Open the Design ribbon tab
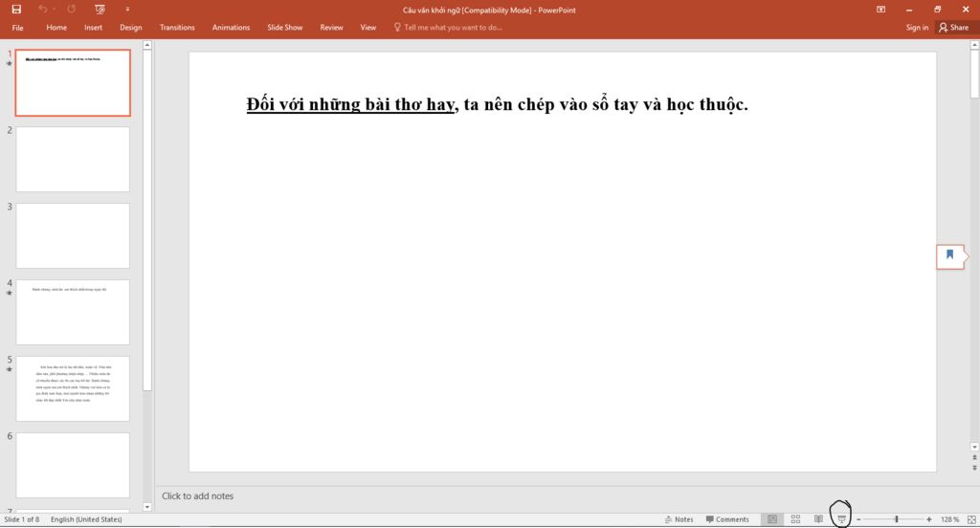The image size is (980, 528). tap(130, 28)
